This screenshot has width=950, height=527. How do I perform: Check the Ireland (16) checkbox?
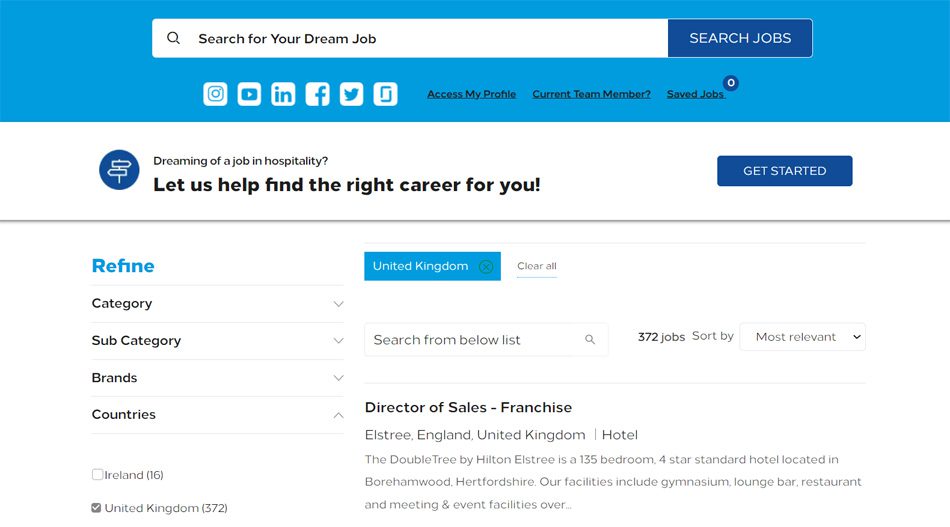tap(97, 474)
